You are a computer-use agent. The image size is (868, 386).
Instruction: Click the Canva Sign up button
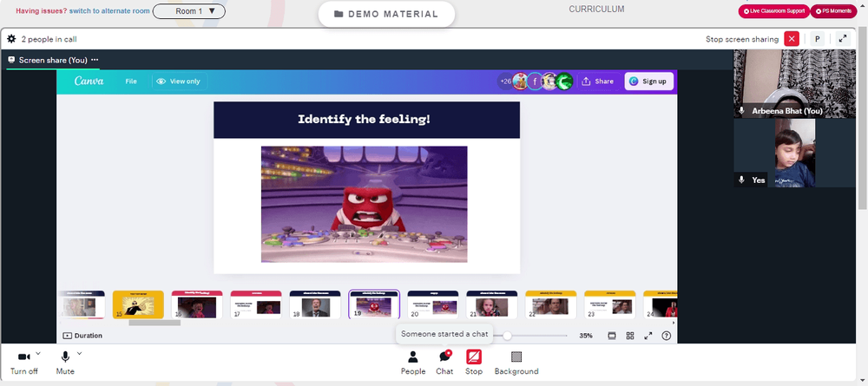pos(648,82)
